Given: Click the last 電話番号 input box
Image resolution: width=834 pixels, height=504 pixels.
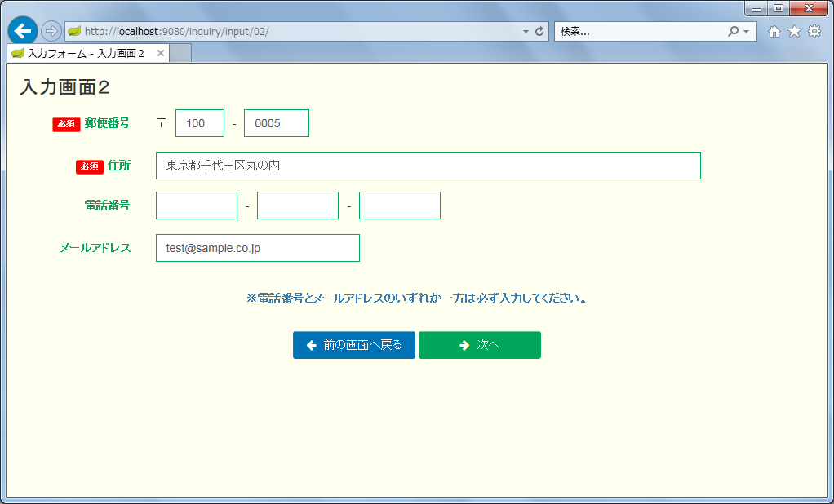Looking at the screenshot, I should [400, 206].
